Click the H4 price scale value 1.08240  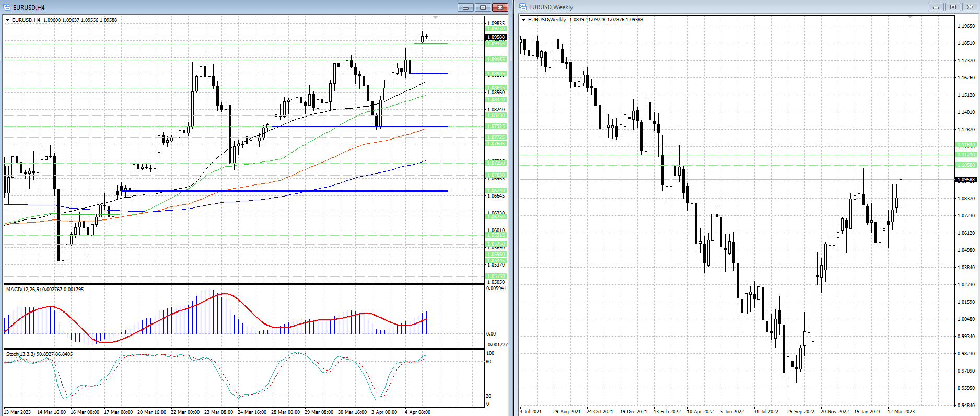[x=496, y=110]
